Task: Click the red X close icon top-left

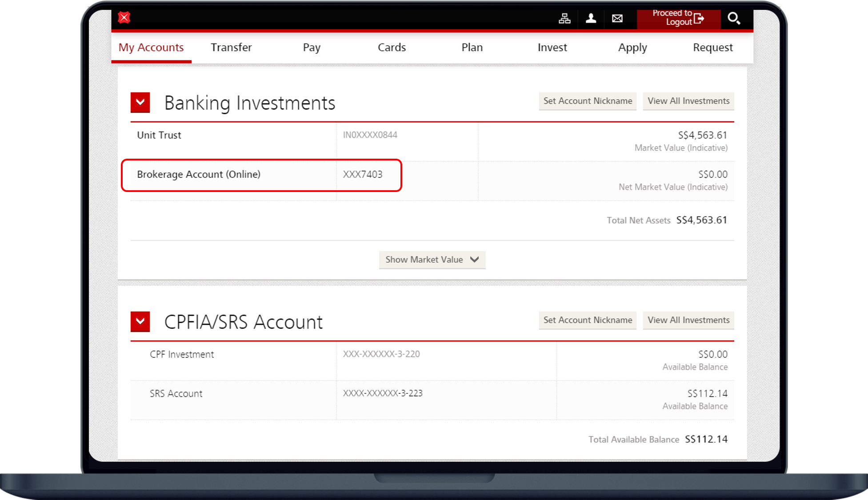Action: 125,17
